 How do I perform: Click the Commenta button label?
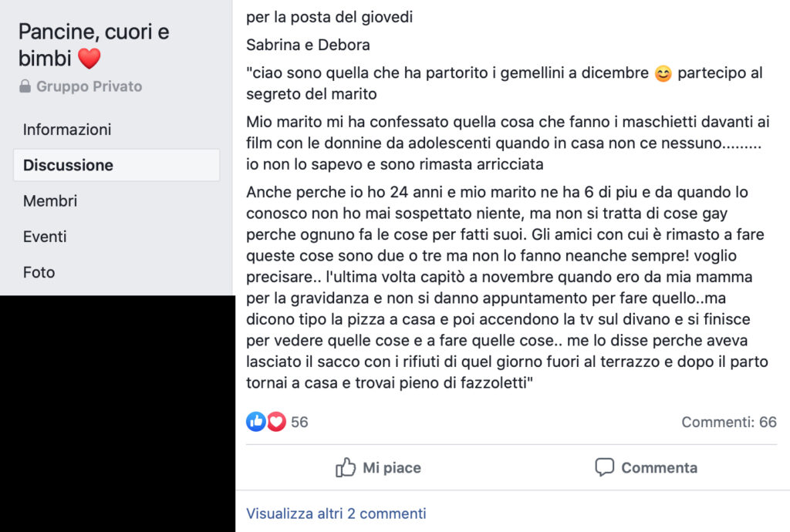point(659,467)
